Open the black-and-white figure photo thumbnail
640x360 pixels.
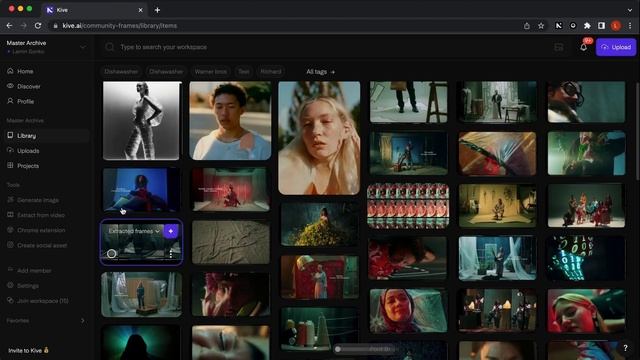141,120
